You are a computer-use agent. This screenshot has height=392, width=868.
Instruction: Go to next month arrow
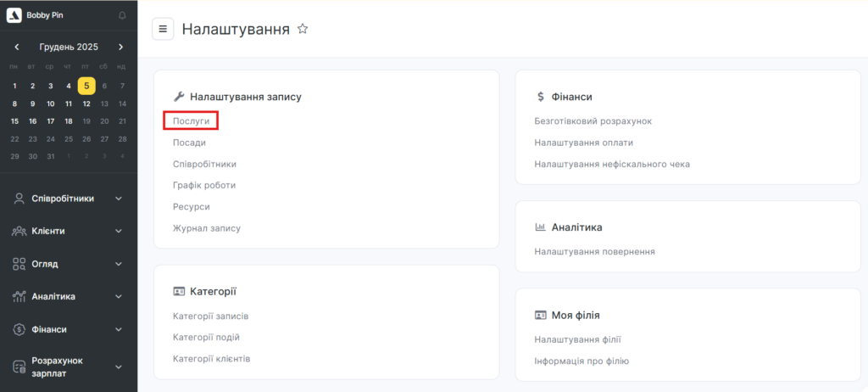pyautogui.click(x=121, y=48)
